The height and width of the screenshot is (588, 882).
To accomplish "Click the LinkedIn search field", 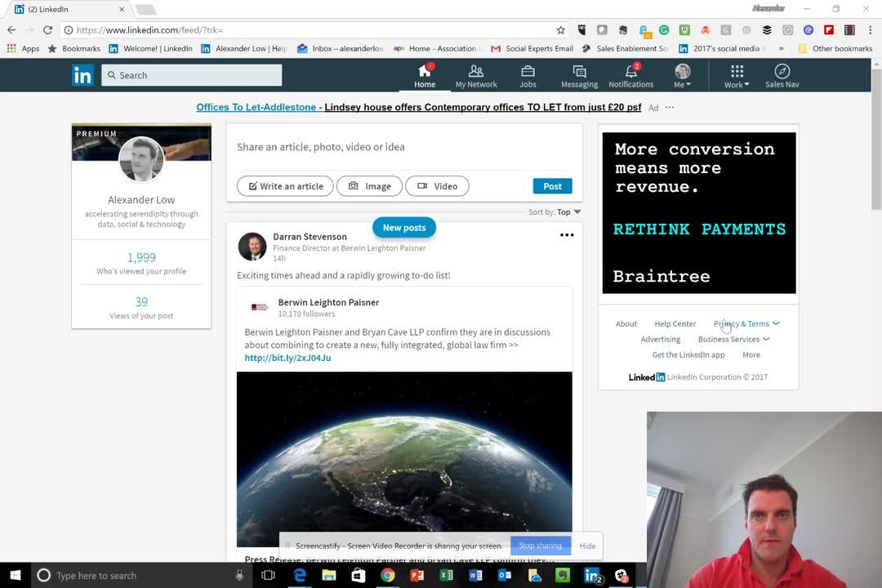I will (191, 75).
